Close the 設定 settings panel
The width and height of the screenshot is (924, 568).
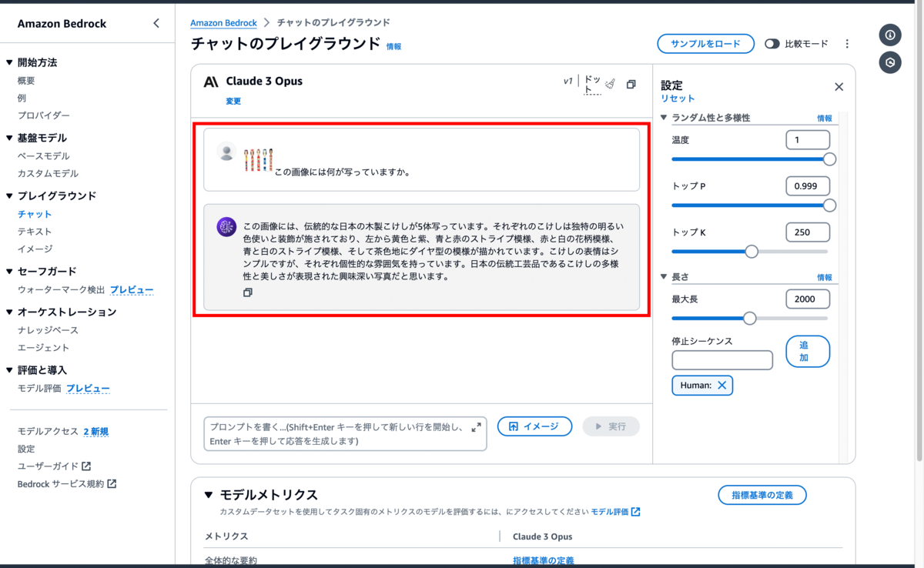[839, 87]
